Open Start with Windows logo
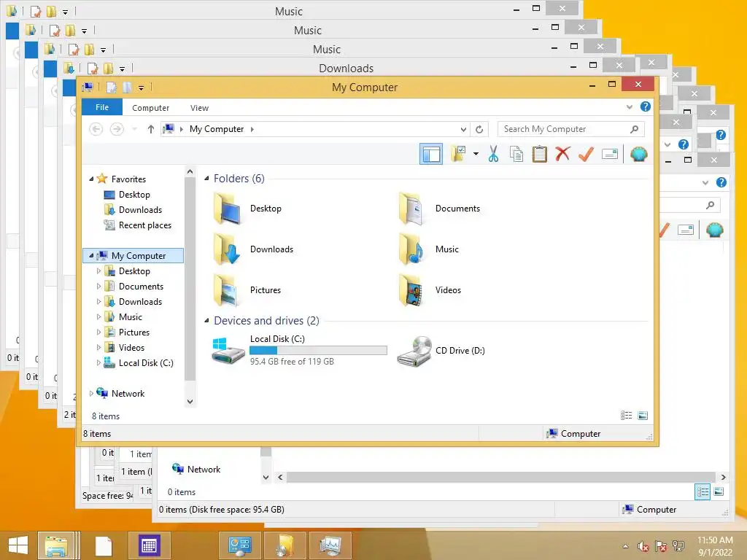The height and width of the screenshot is (560, 747). coord(18,545)
